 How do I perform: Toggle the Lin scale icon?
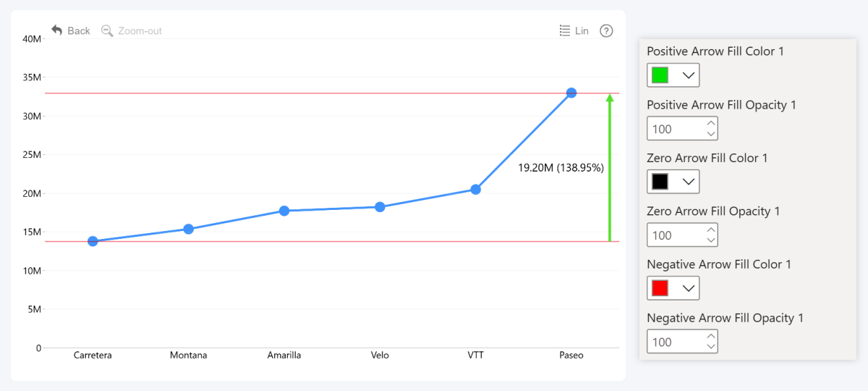pyautogui.click(x=566, y=30)
